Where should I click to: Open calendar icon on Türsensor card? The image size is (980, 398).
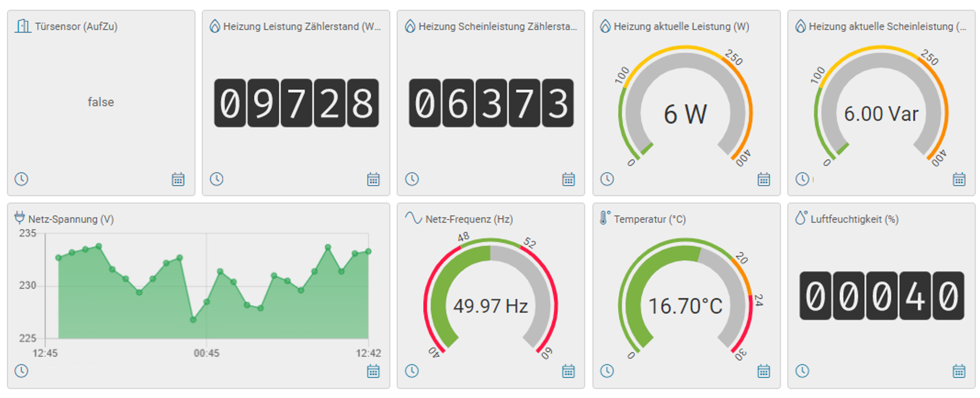tap(178, 179)
